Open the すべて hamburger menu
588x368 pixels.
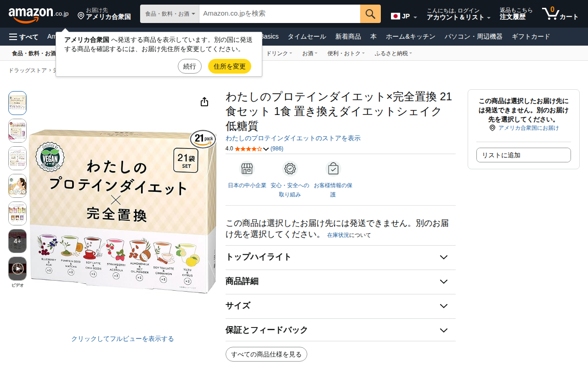tap(24, 37)
